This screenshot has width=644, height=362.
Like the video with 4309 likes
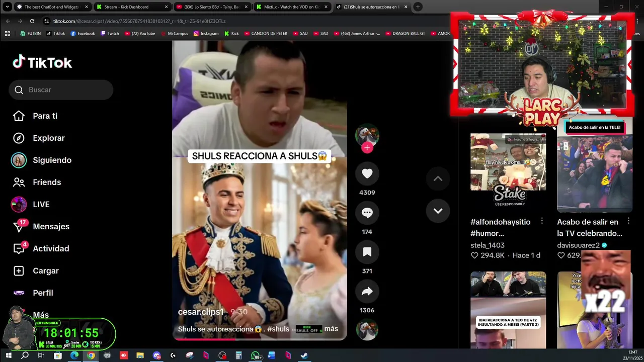pyautogui.click(x=367, y=173)
